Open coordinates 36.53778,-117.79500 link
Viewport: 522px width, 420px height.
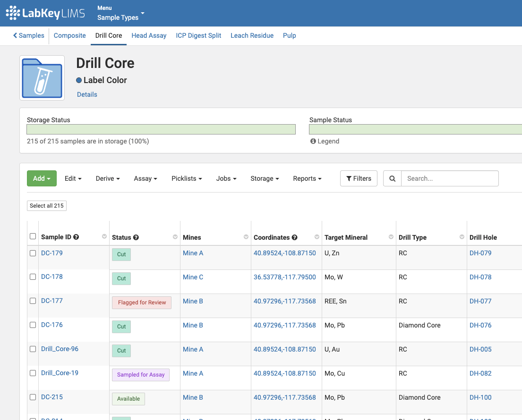pyautogui.click(x=285, y=277)
